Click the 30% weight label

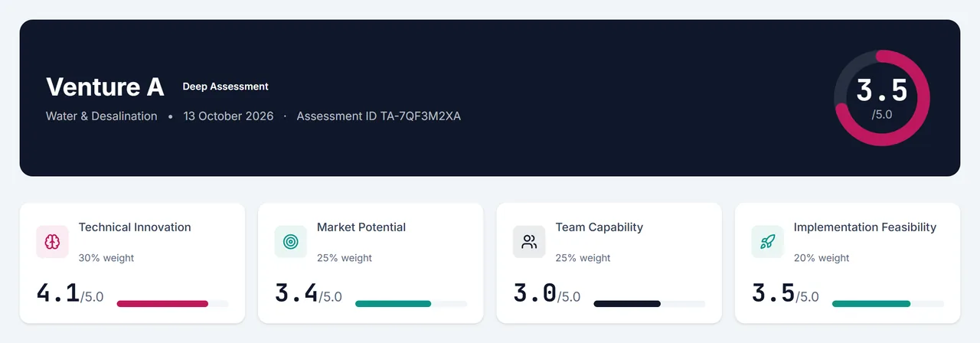106,258
